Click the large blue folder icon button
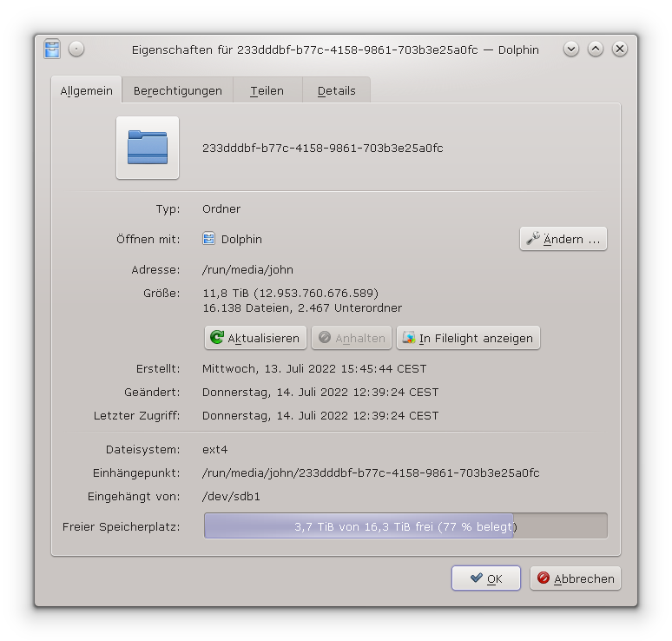The image size is (672, 641). (148, 148)
